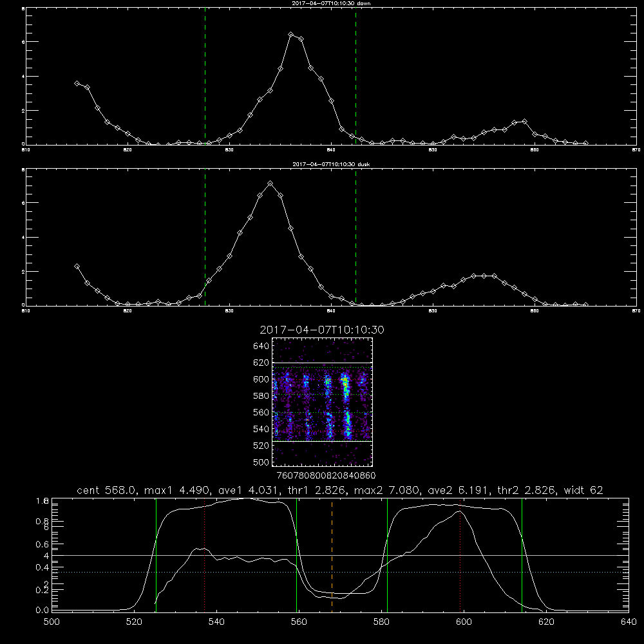Click the heatmap x-axis label row 760780800820840860

pos(327,475)
